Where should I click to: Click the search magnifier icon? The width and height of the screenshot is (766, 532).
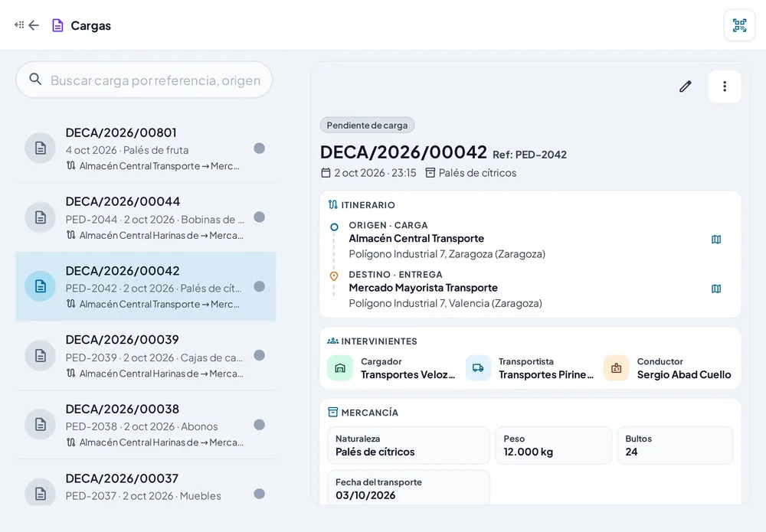pyautogui.click(x=35, y=79)
